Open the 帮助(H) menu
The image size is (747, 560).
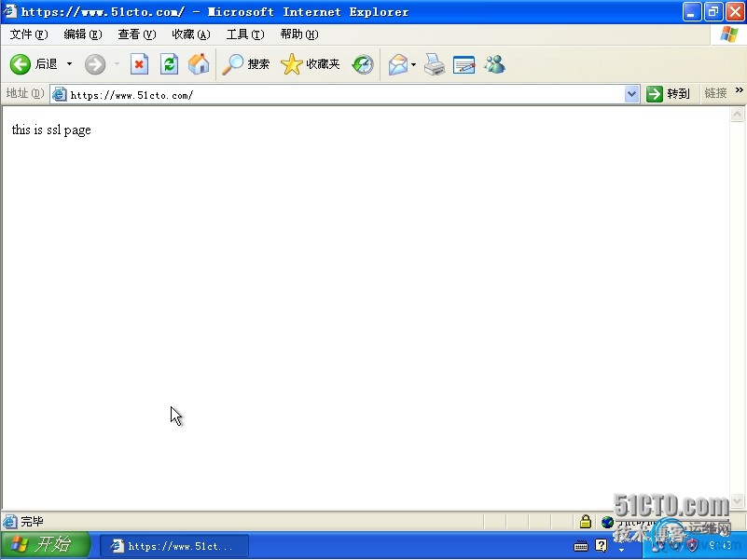click(x=299, y=34)
